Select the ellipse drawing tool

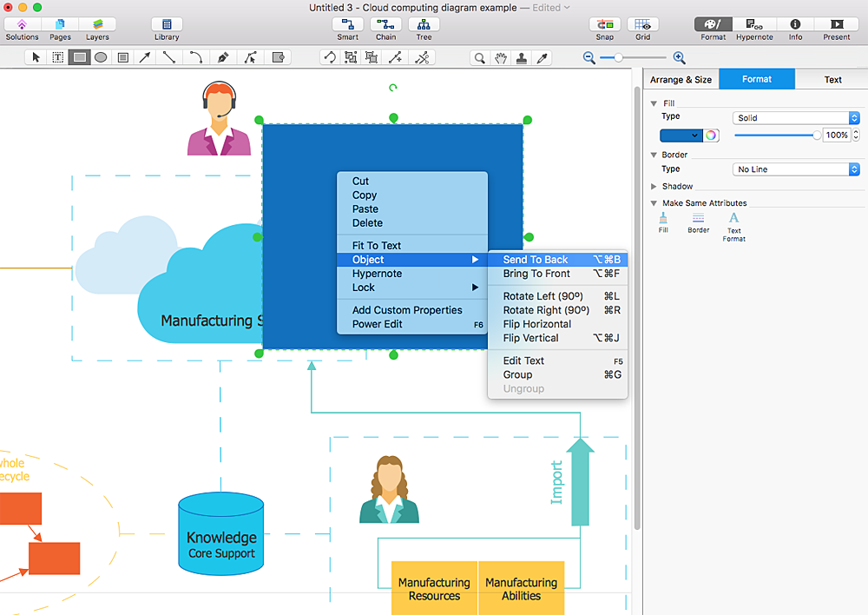(x=100, y=56)
